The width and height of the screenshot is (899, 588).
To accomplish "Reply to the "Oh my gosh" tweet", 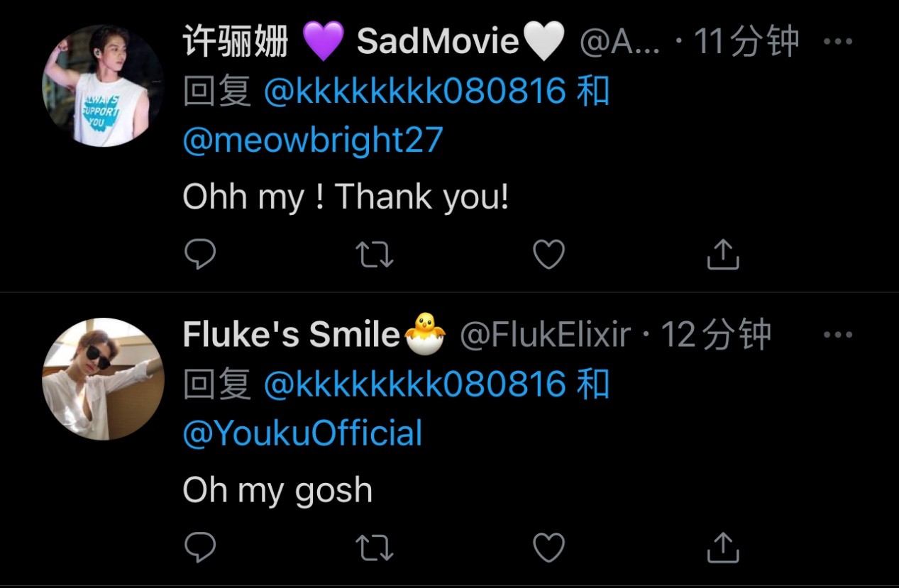I will pyautogui.click(x=200, y=547).
